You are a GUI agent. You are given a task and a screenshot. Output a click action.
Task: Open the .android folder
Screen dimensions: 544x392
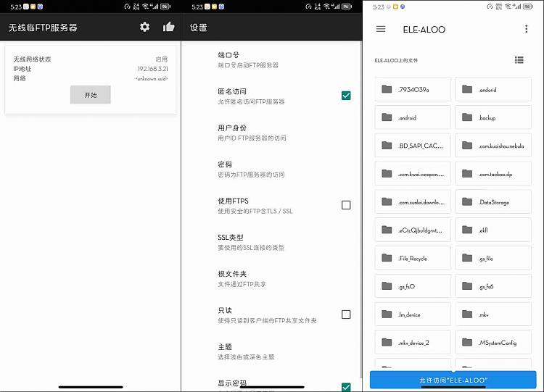[413, 117]
